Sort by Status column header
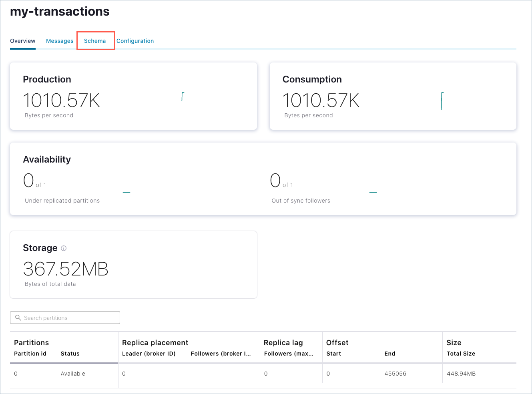The image size is (532, 394). pyautogui.click(x=70, y=354)
